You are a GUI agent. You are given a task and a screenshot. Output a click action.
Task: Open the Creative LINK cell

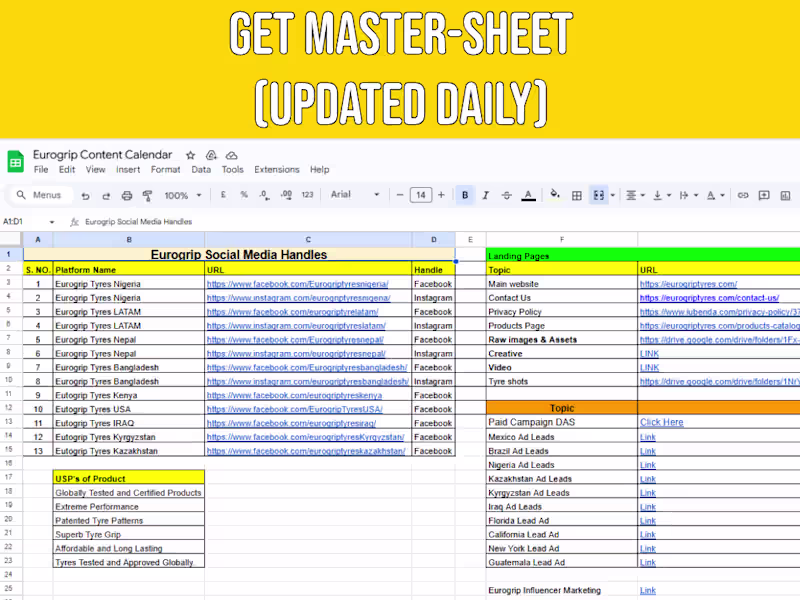coord(649,354)
